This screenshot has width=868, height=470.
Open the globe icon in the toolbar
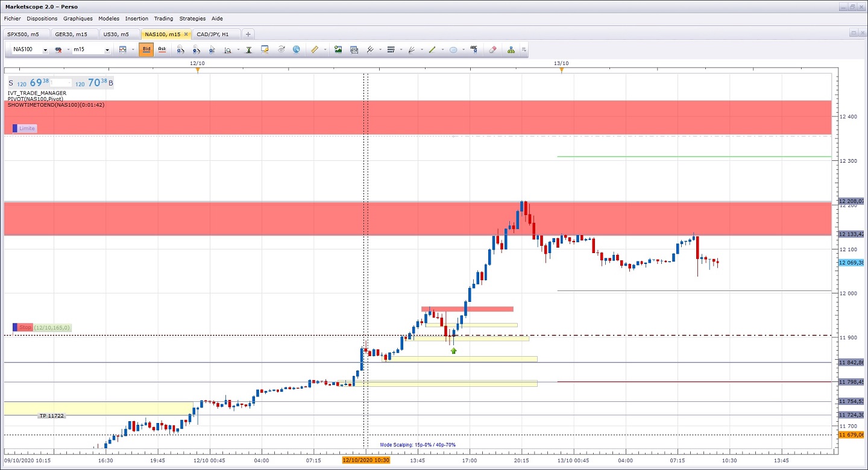point(296,50)
